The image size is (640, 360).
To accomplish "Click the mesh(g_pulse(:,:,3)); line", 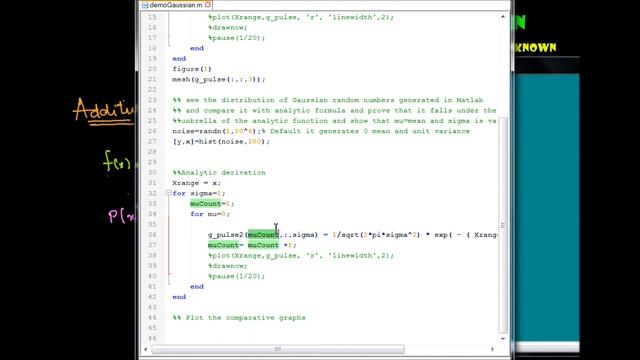I will click(x=219, y=79).
